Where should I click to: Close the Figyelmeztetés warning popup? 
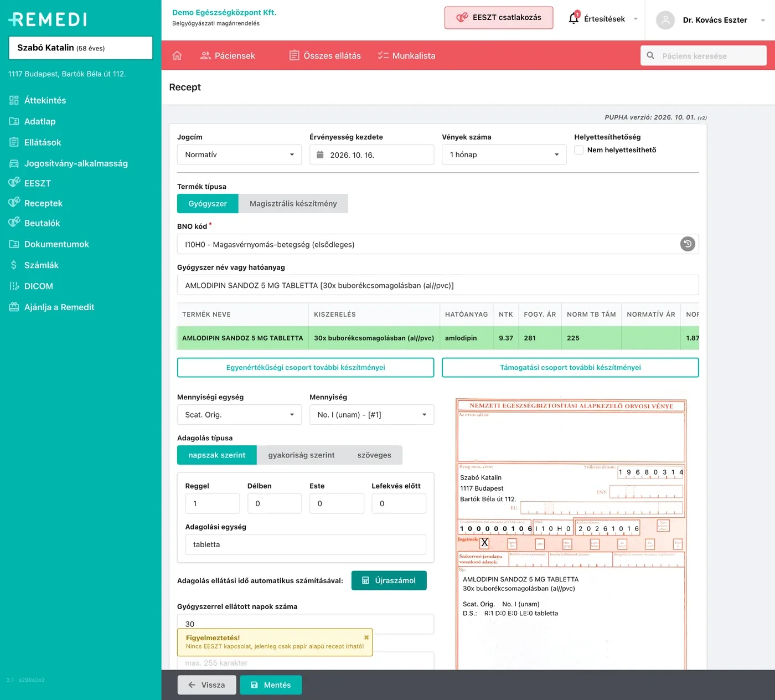point(366,637)
